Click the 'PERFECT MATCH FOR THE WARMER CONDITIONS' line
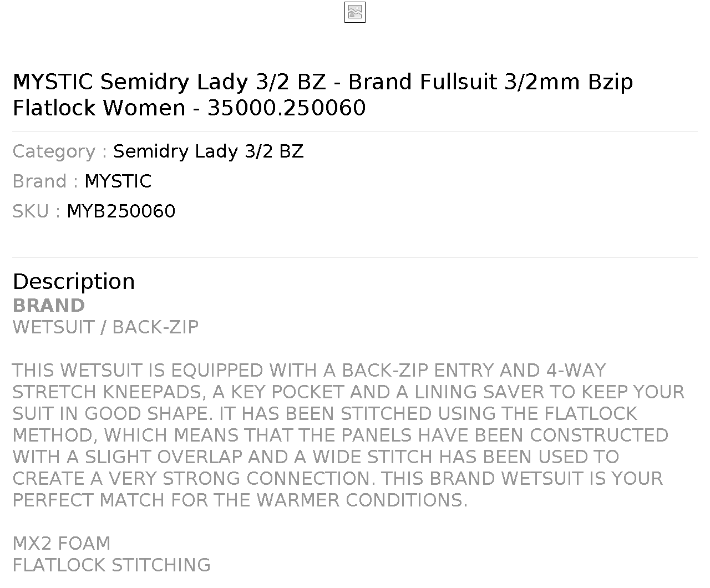The image size is (710, 588). pyautogui.click(x=240, y=500)
